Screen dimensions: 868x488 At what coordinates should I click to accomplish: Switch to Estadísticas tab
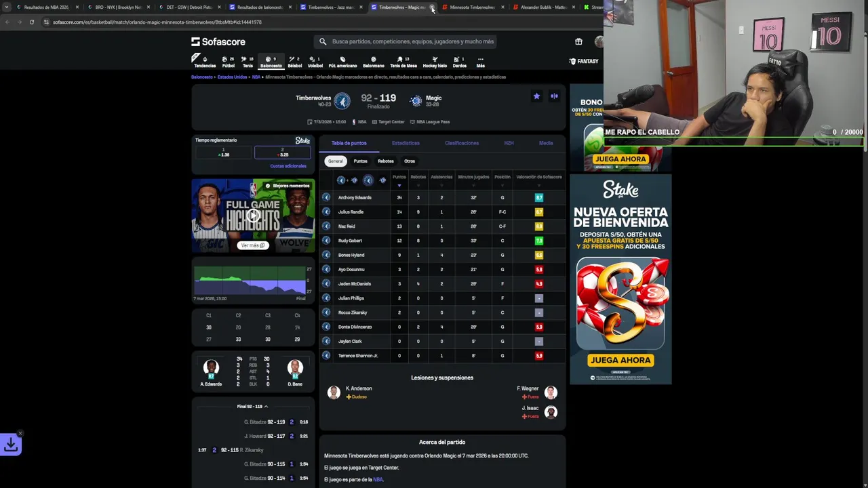[406, 143]
